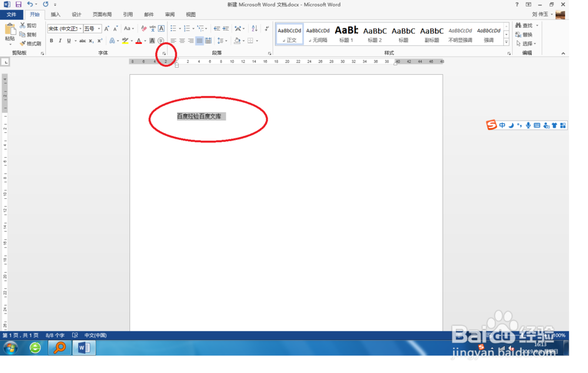
Task: Click the Find (查找) button
Action: point(524,25)
